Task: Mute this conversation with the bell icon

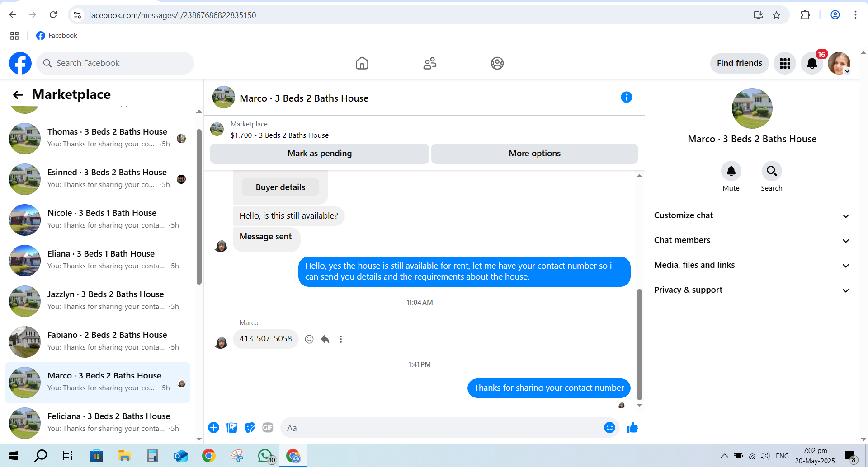Action: [x=731, y=171]
